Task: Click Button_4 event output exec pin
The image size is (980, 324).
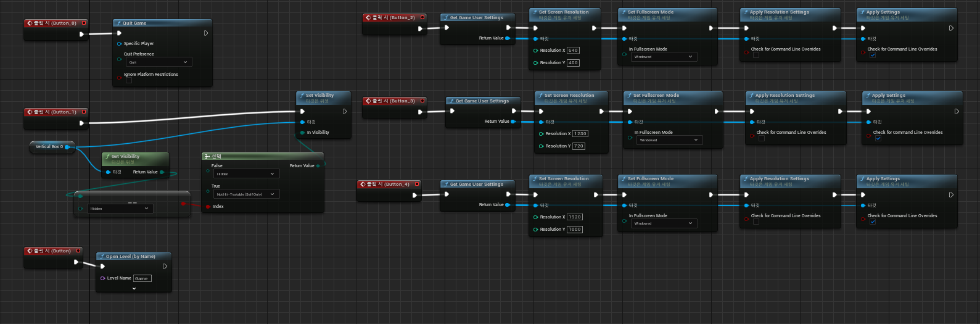Action: [x=415, y=195]
